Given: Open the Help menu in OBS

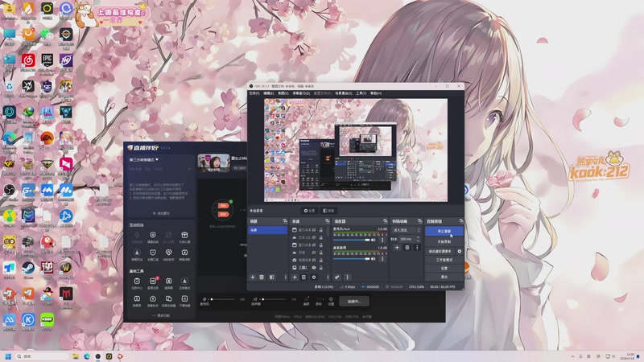Looking at the screenshot, I should coord(376,93).
